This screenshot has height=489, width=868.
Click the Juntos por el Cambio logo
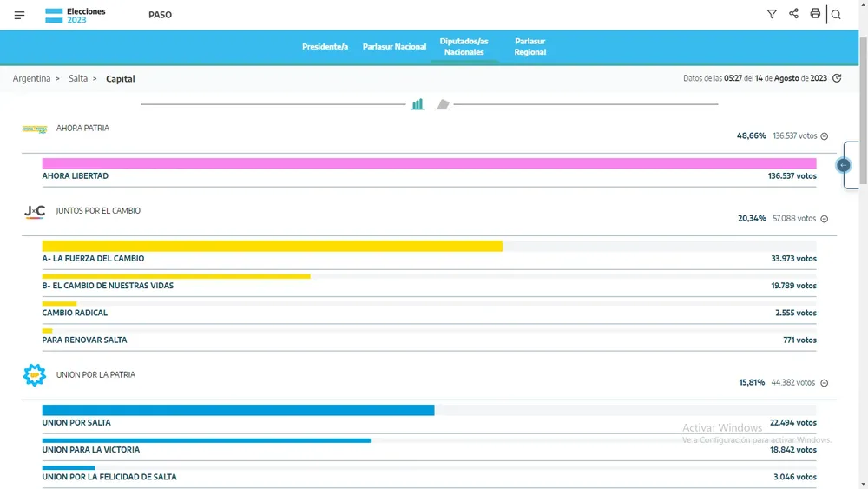click(x=35, y=211)
